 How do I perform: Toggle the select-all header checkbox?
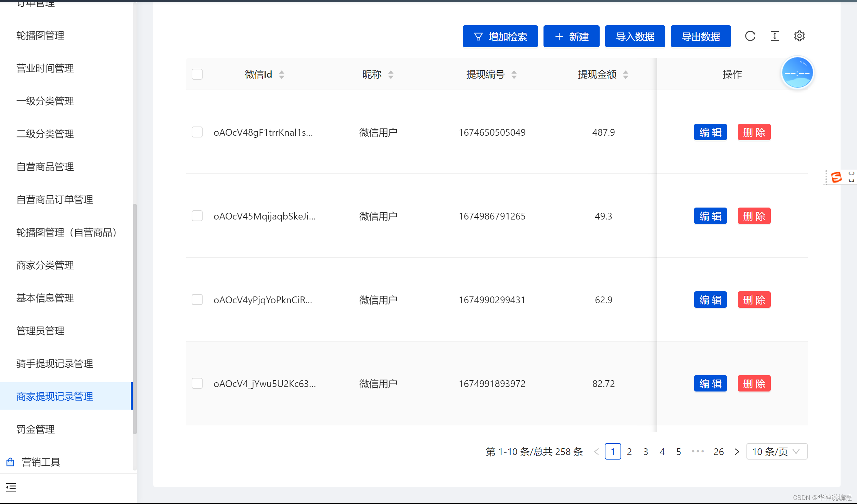pyautogui.click(x=197, y=74)
